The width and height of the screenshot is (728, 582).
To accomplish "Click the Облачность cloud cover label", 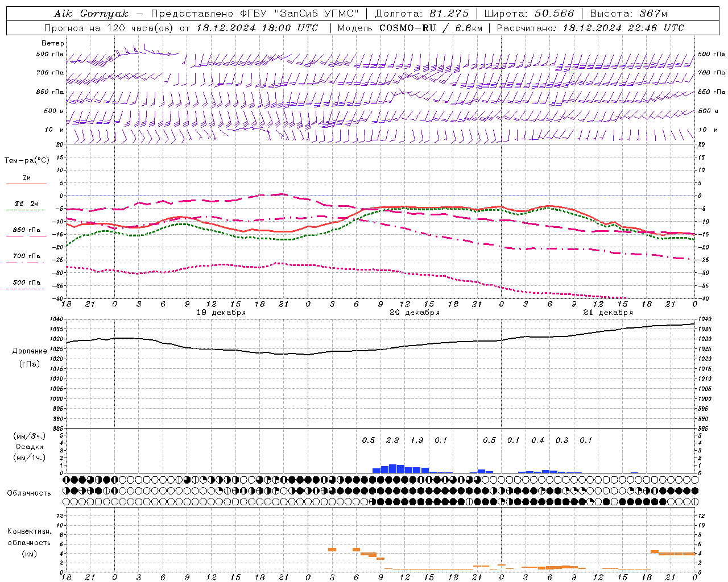I will coord(29,493).
